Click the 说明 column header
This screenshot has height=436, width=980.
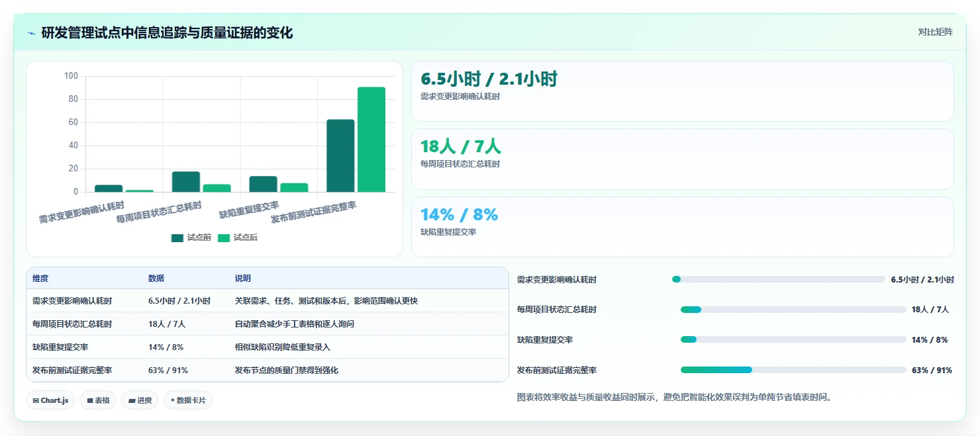[x=243, y=279]
